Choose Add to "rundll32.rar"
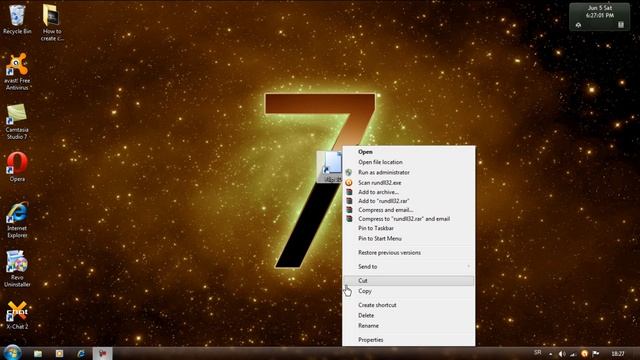640x360 pixels. [409, 201]
